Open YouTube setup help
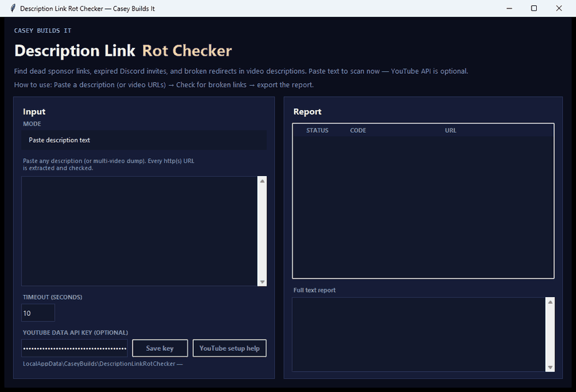The height and width of the screenshot is (392, 576). pos(230,348)
